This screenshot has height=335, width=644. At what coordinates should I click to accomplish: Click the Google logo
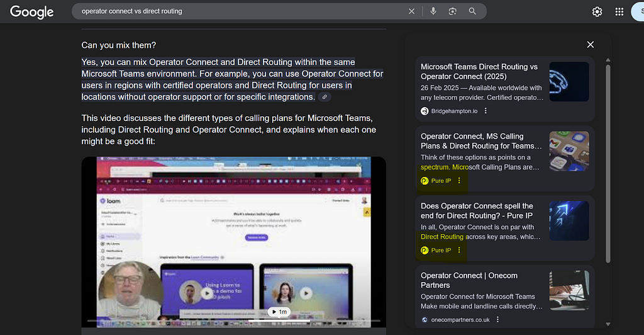click(x=31, y=11)
